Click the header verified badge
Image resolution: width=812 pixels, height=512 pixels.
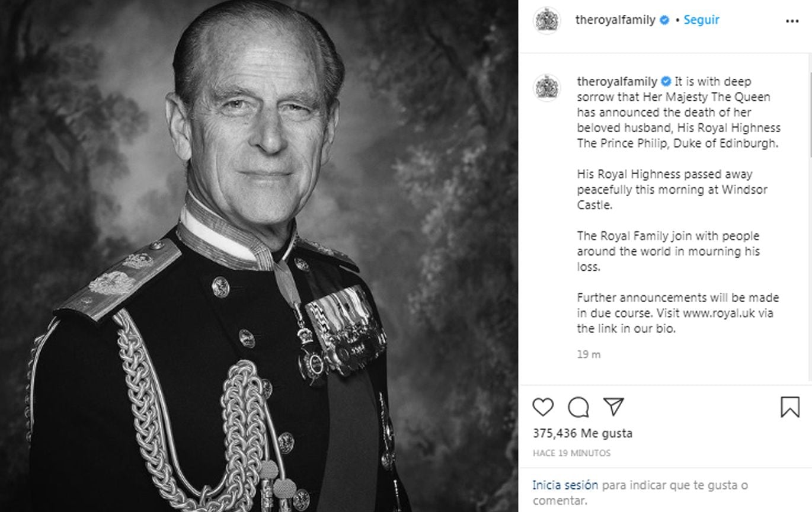664,20
